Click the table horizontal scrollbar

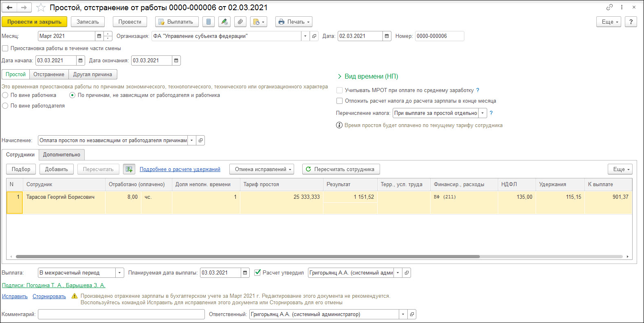click(248, 257)
